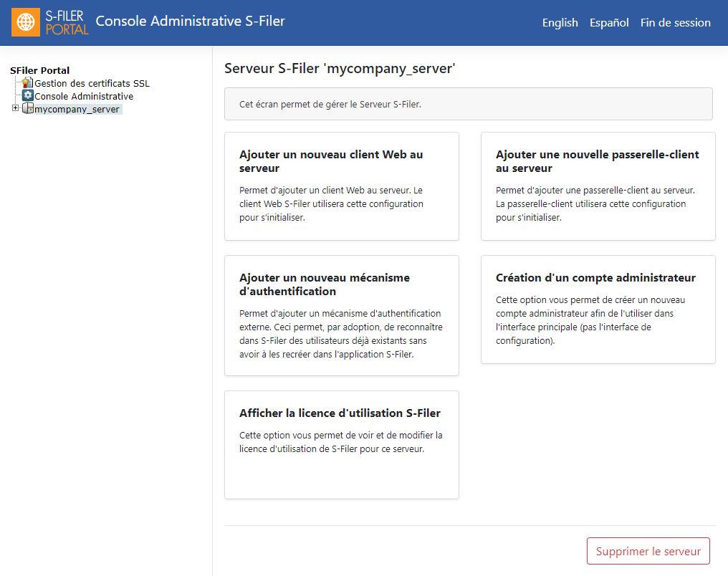This screenshot has height=576, width=728.
Task: Click the S-FILER PORTAL logo text
Action: tap(67, 22)
